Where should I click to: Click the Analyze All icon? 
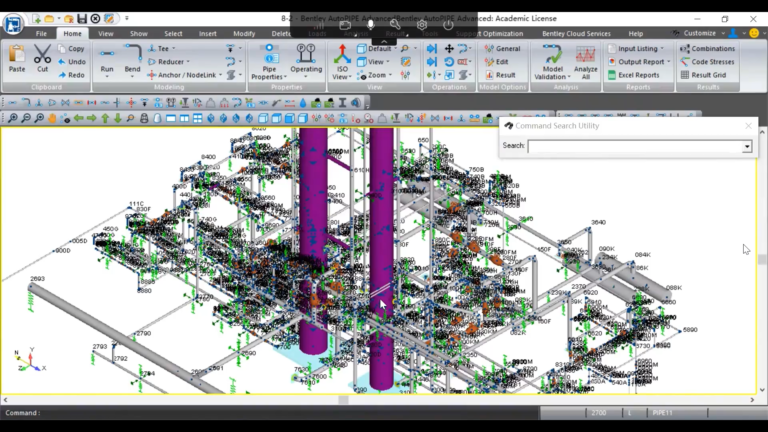585,55
